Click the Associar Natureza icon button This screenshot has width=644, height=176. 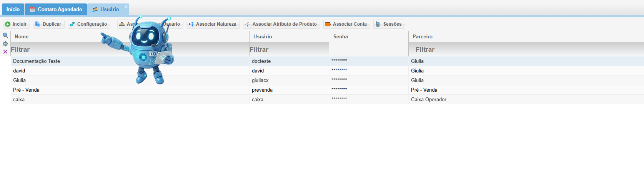(191, 24)
